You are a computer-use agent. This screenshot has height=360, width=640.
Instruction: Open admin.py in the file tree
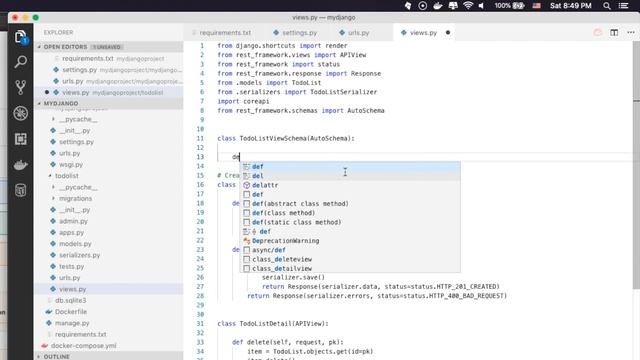click(x=73, y=221)
